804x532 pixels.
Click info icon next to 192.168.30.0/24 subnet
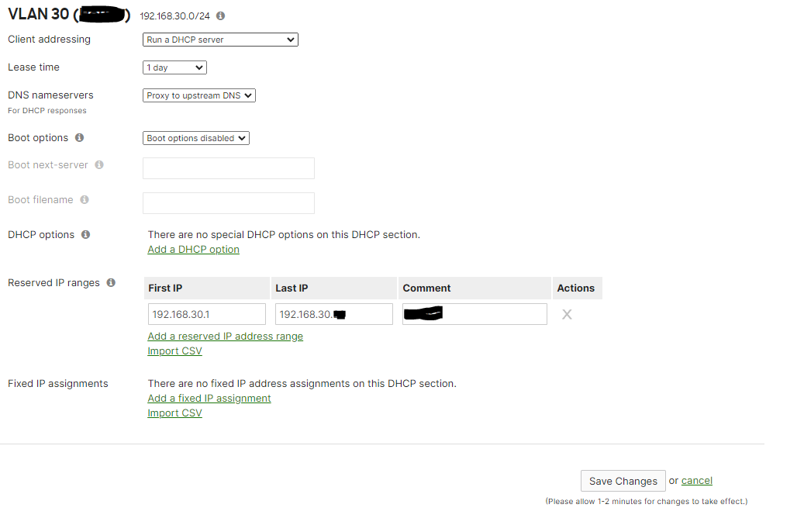click(220, 16)
